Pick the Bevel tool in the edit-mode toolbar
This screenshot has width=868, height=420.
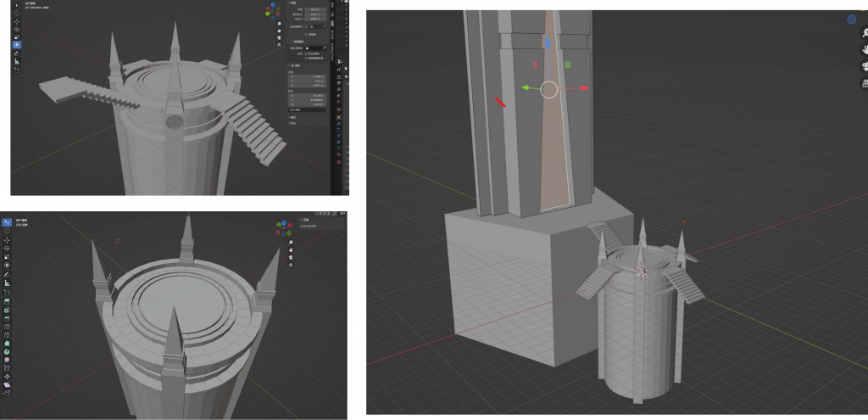(x=7, y=317)
